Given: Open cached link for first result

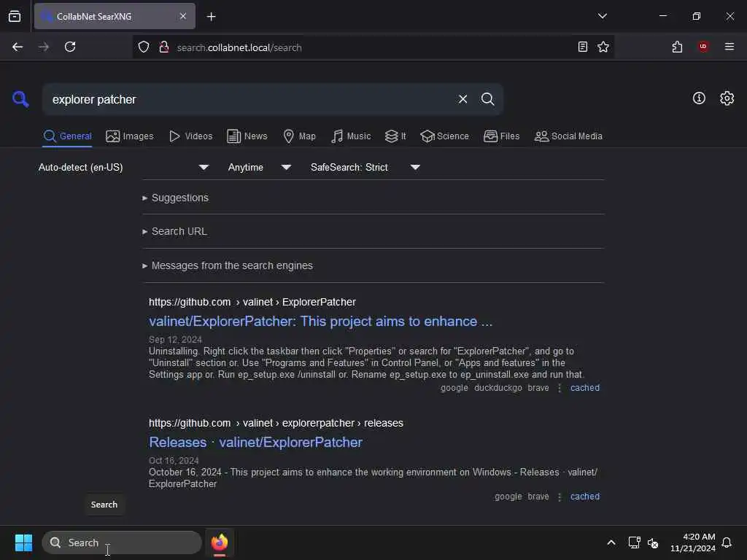Looking at the screenshot, I should coord(585,388).
